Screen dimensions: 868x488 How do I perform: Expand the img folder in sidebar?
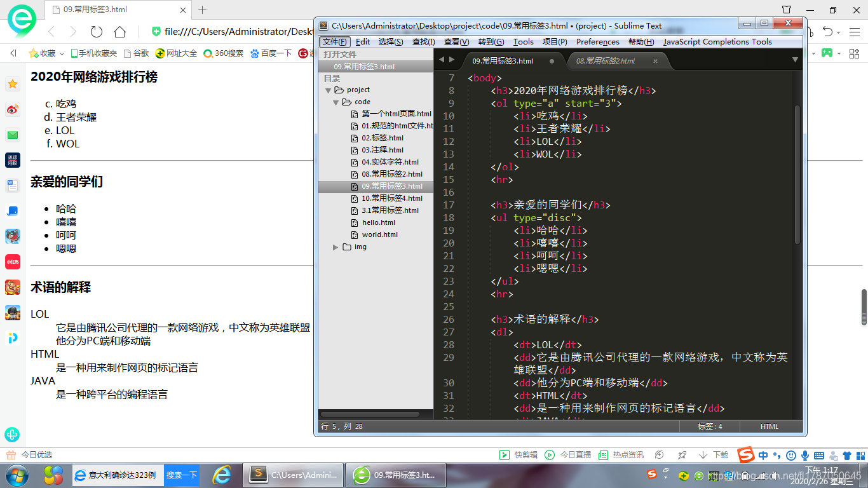pos(336,247)
